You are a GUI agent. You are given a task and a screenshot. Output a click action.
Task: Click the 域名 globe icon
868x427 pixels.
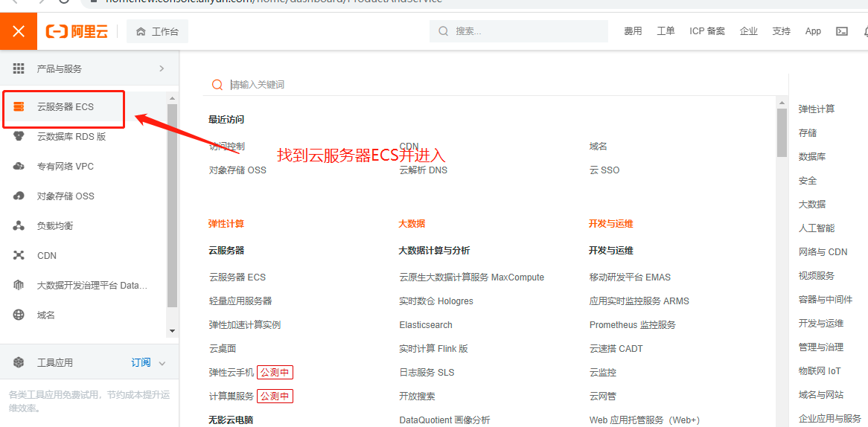[x=19, y=315]
